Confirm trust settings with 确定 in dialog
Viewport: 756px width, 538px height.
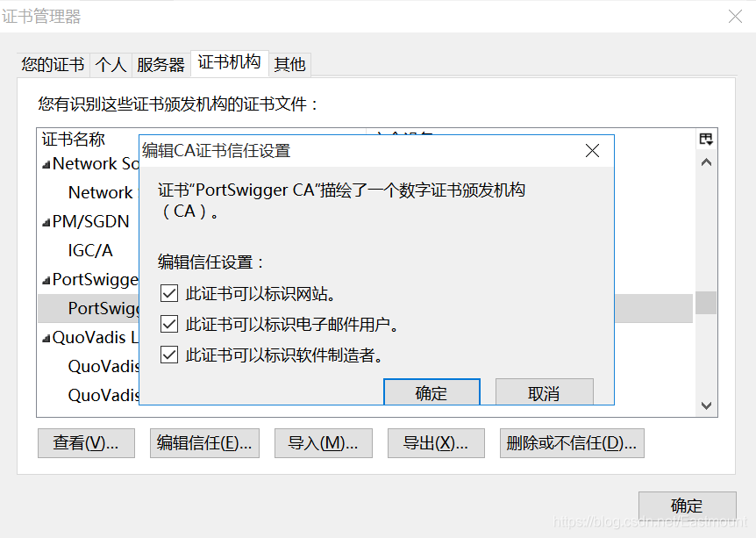point(431,391)
